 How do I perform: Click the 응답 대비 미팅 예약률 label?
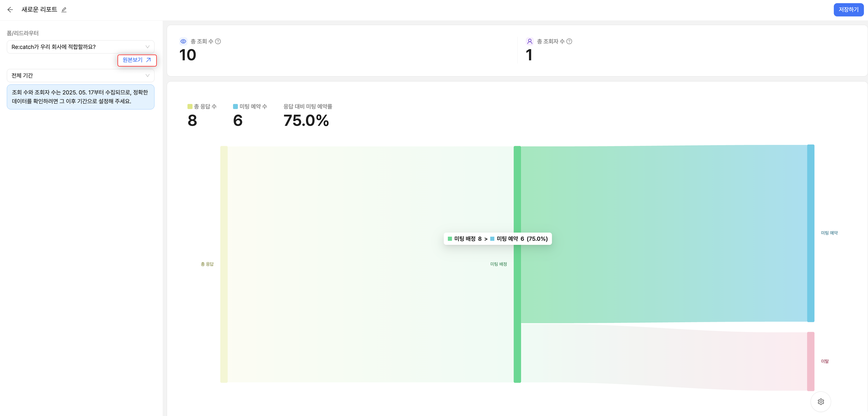click(308, 106)
